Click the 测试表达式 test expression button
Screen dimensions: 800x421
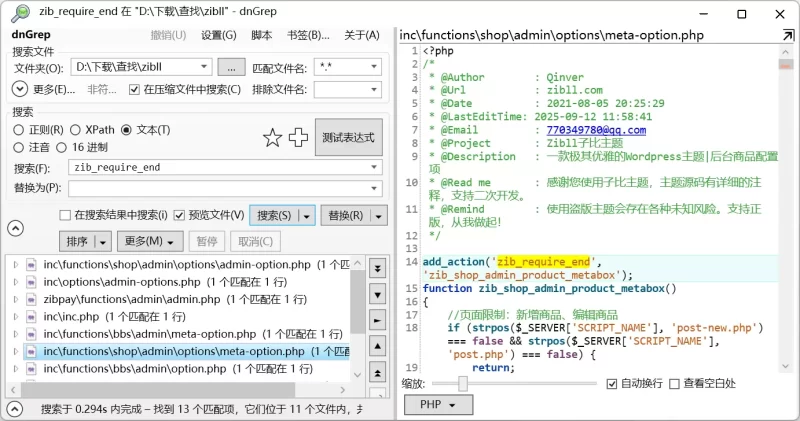click(x=348, y=137)
